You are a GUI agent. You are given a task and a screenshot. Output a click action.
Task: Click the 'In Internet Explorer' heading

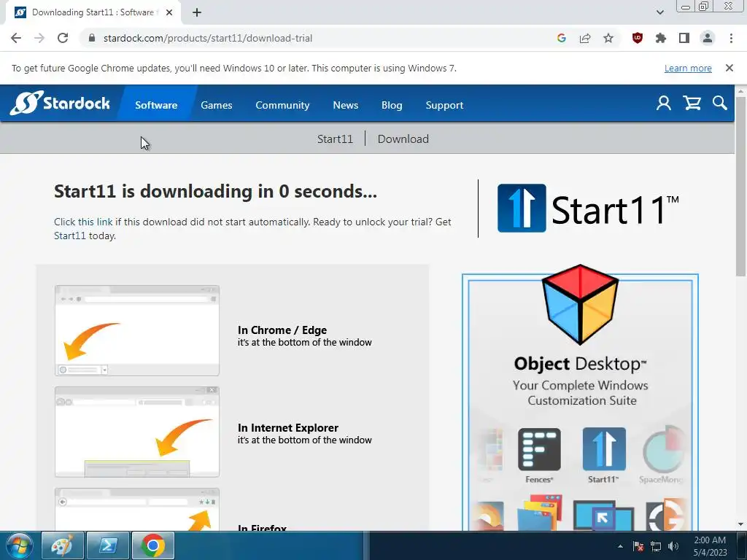[287, 427]
